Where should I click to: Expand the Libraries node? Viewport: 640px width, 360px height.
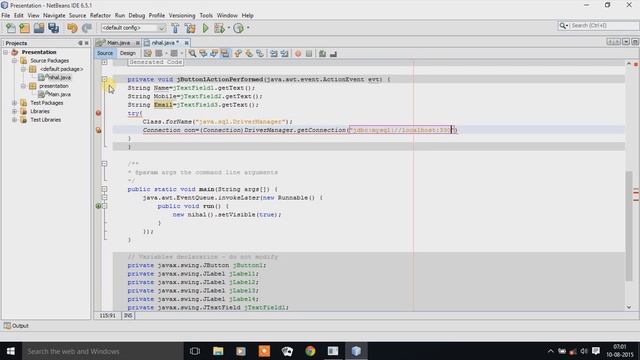(14, 111)
